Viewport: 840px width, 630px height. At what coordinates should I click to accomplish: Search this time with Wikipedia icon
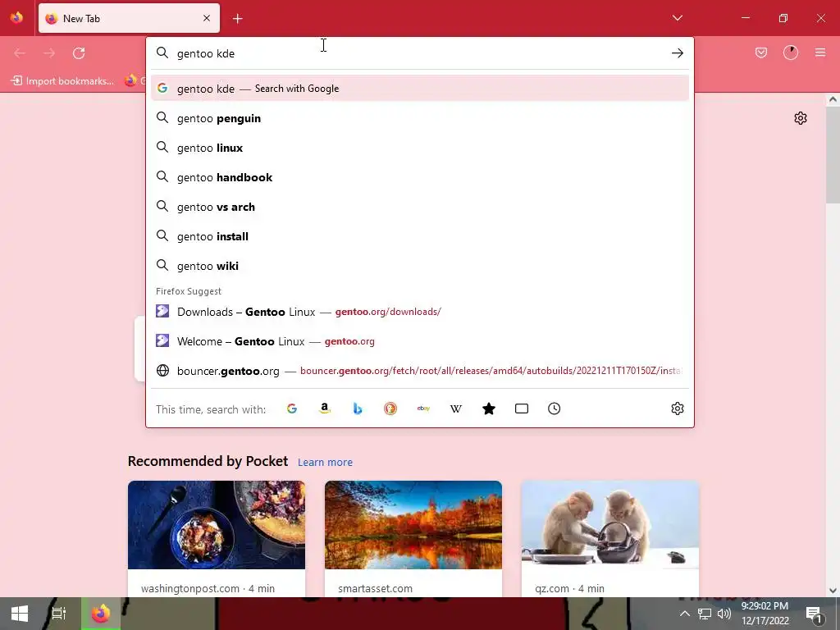pos(456,409)
